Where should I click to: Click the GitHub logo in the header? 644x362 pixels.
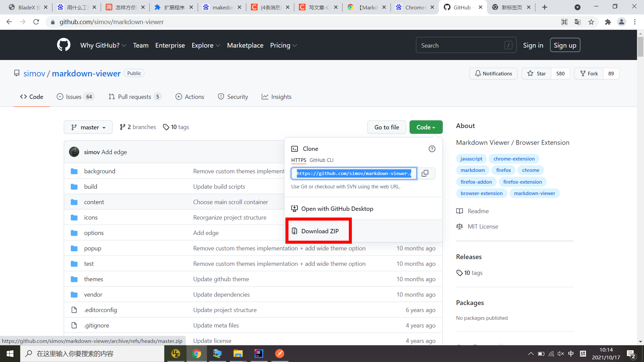coord(63,45)
